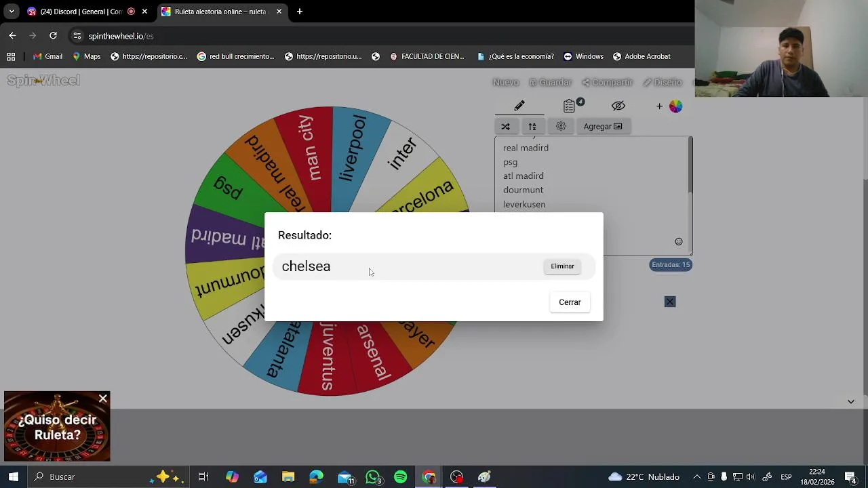Close the roulette ad popup
The height and width of the screenshot is (488, 868).
(x=103, y=399)
